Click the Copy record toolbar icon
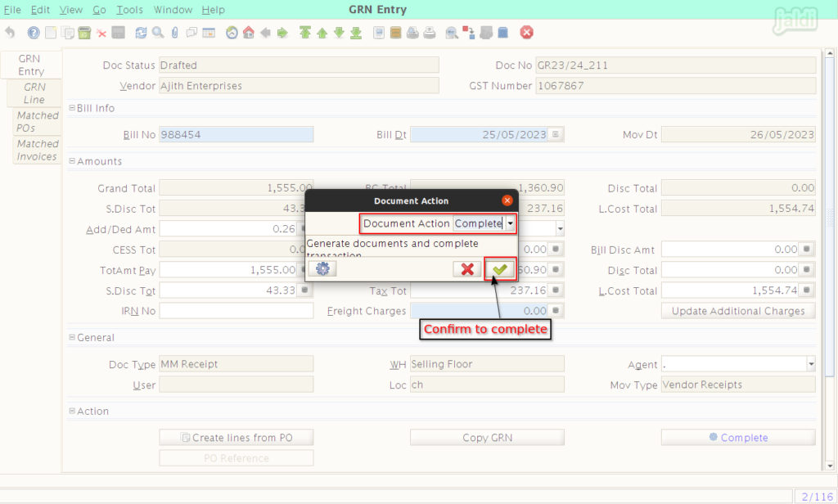838x504 pixels. [x=67, y=33]
